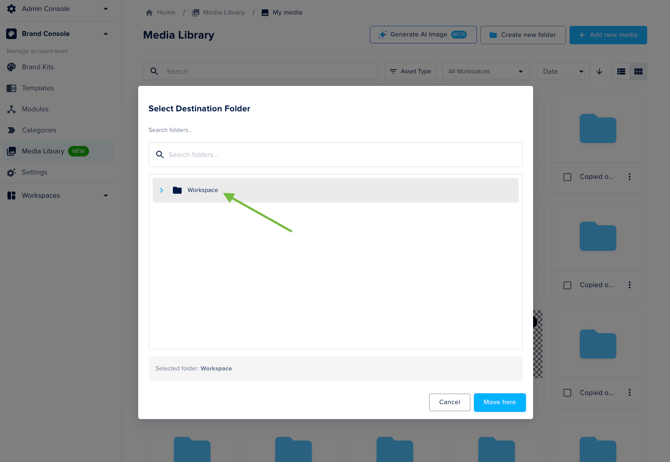Open the All Workspaces dropdown
670x462 pixels.
tap(485, 72)
